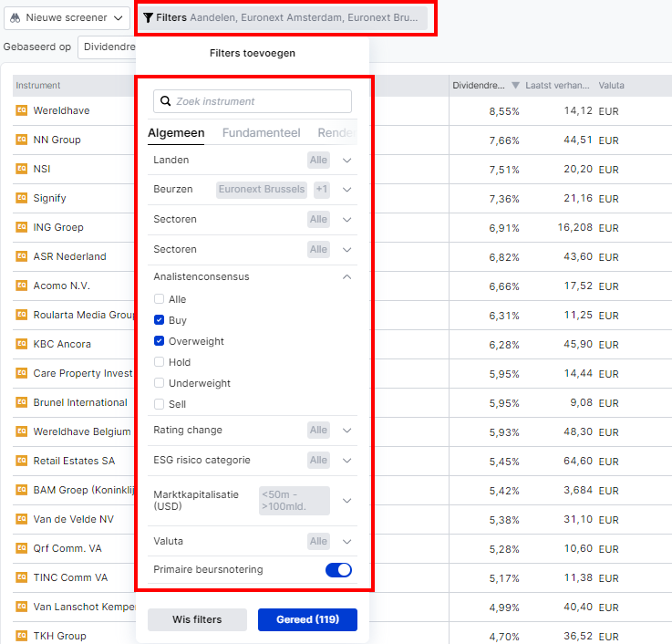Toggle Primaire beursnotering switch off
Screen dimensions: 672x644
[x=338, y=570]
